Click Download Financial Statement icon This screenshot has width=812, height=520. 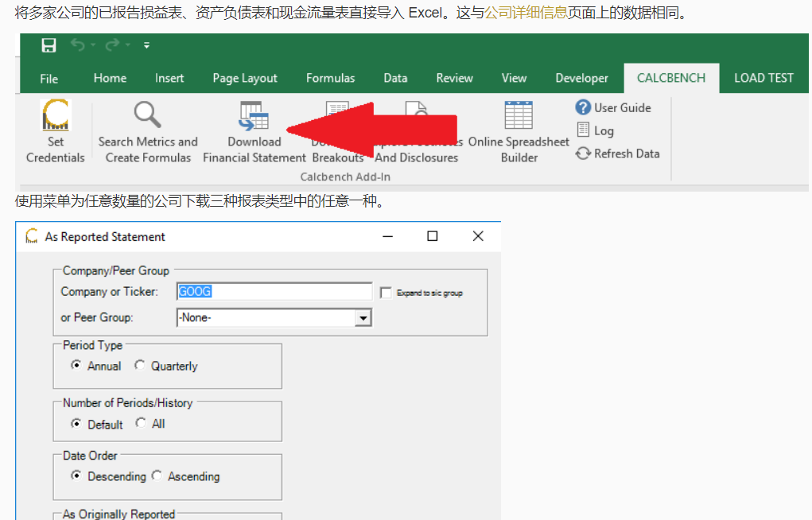253,115
